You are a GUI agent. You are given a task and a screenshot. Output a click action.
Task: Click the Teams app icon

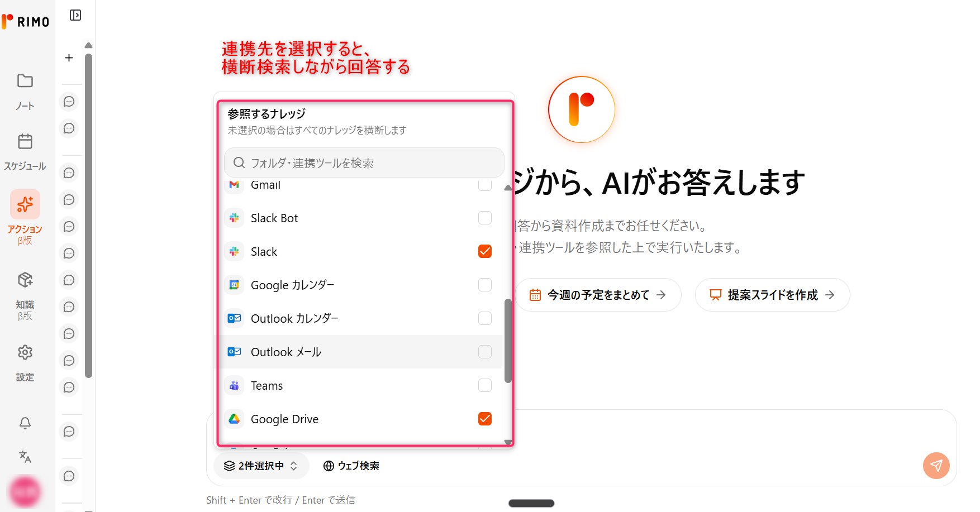(x=234, y=385)
